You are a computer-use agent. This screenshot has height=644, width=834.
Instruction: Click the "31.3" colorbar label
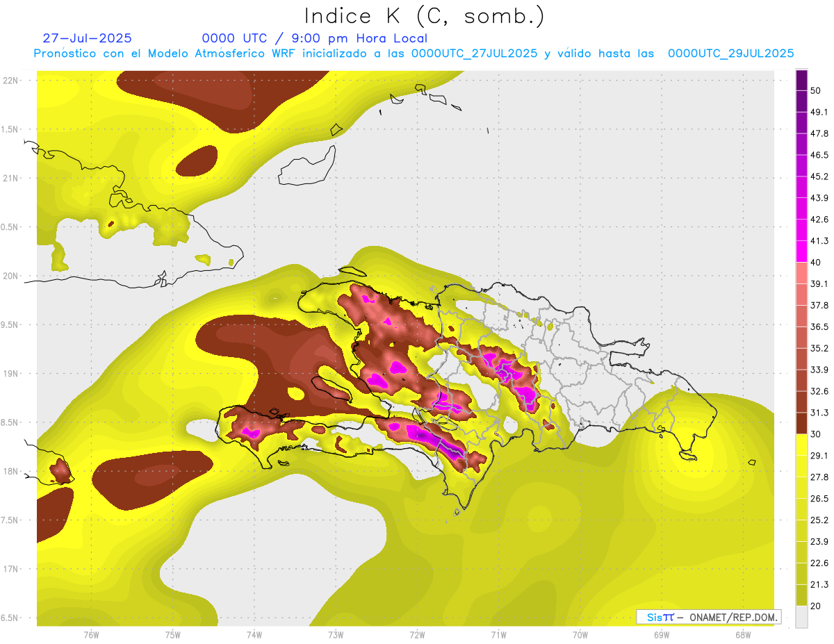[x=820, y=413]
